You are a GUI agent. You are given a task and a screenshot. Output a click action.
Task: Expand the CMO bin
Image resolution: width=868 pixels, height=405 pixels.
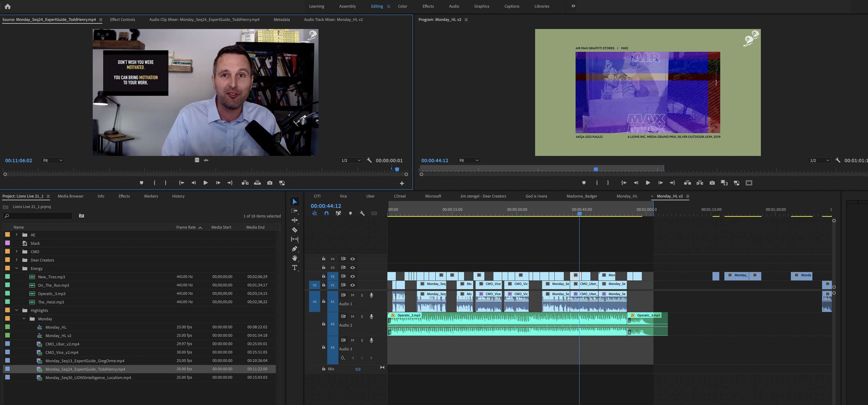16,251
